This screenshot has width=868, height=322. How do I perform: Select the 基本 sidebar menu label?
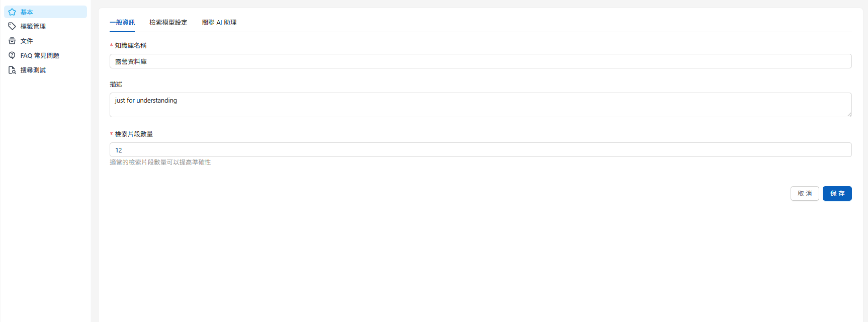click(27, 12)
